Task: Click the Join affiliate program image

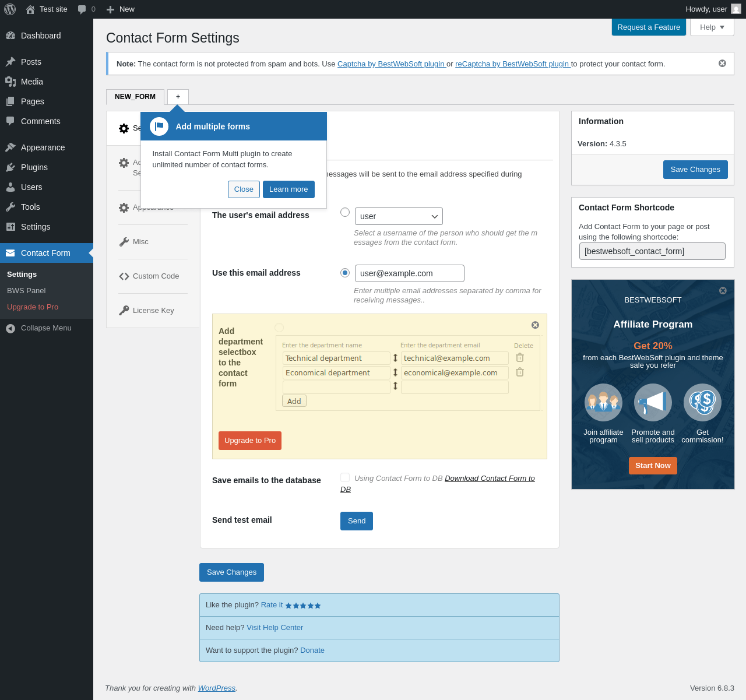Action: (x=603, y=402)
